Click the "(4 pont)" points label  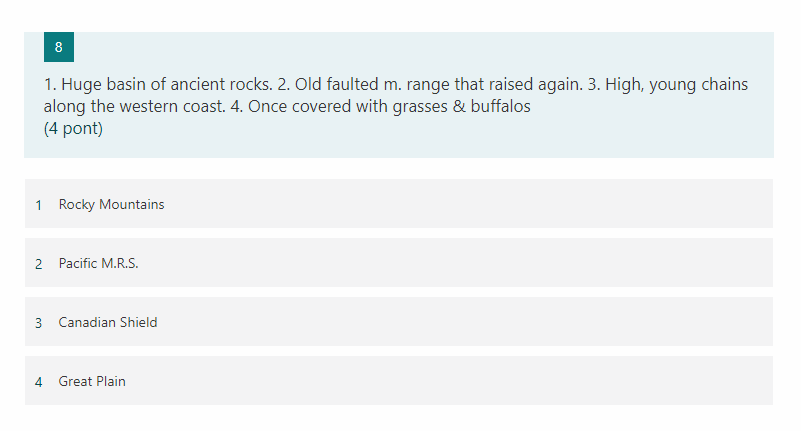click(x=73, y=128)
